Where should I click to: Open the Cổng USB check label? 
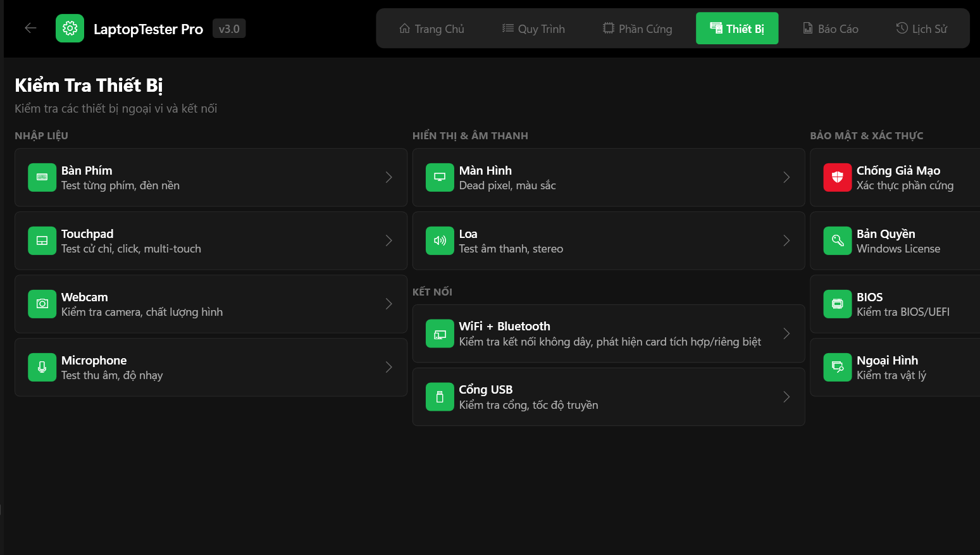point(486,389)
